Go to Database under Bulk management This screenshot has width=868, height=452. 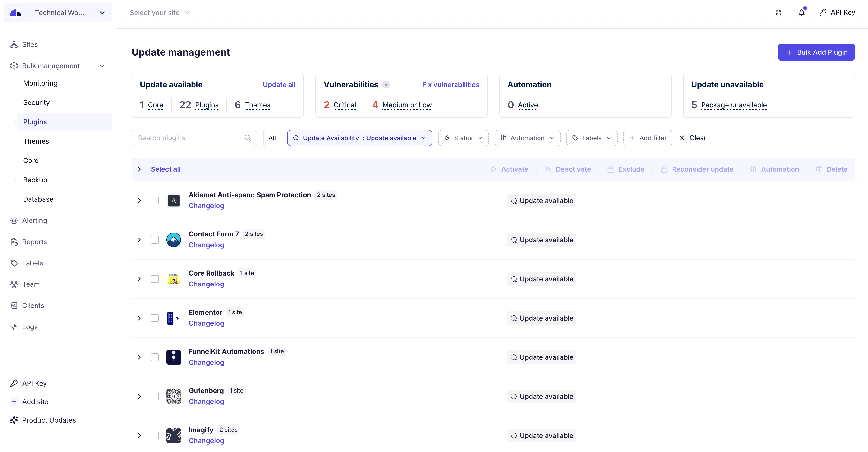(38, 199)
